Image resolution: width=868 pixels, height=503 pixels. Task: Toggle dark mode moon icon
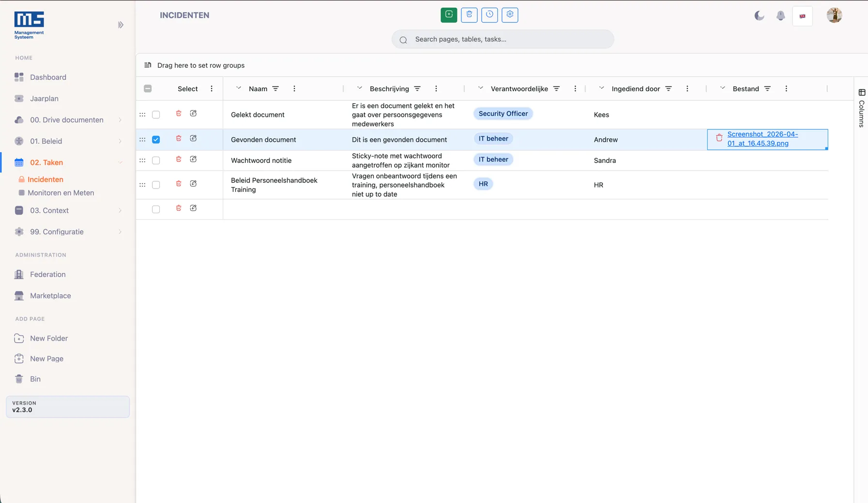tap(759, 16)
